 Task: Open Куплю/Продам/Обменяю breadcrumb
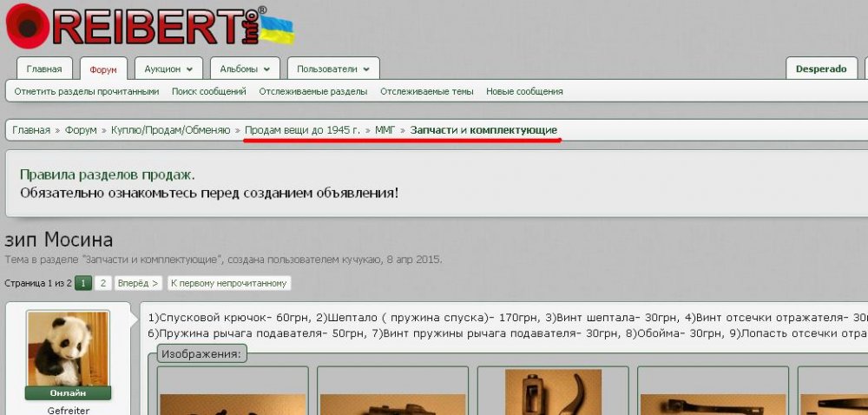tap(170, 130)
